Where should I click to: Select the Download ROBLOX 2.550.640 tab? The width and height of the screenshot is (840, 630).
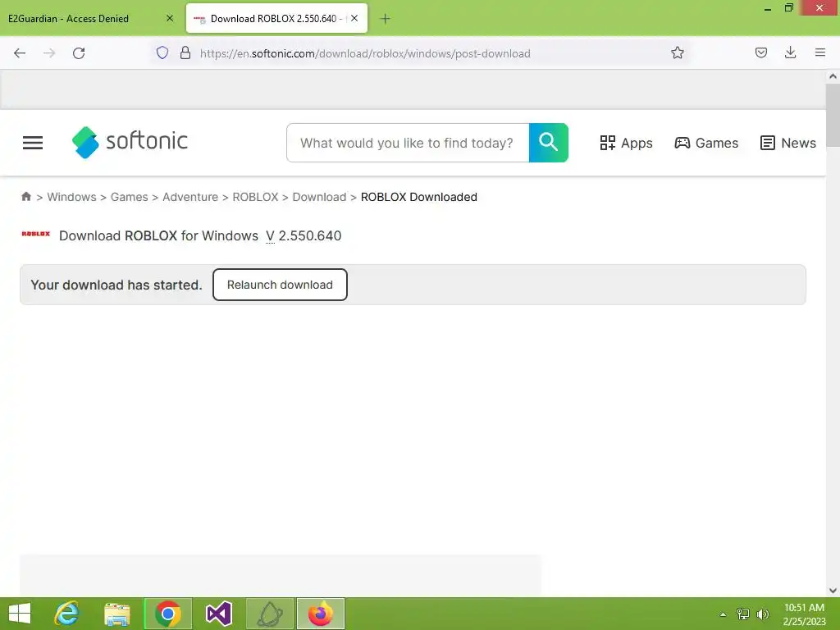pyautogui.click(x=276, y=18)
